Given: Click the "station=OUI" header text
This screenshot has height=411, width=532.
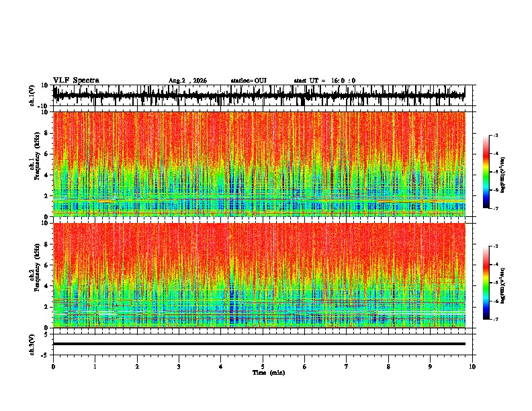Looking at the screenshot, I should pyautogui.click(x=249, y=81).
